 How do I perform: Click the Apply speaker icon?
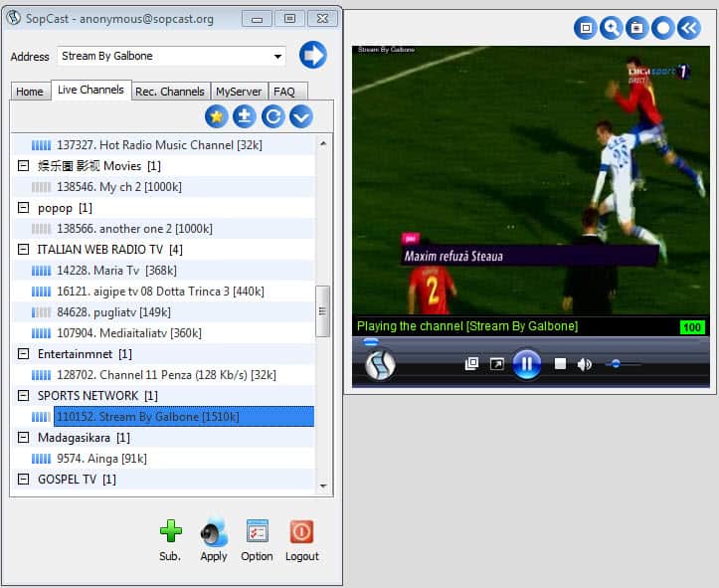[214, 532]
